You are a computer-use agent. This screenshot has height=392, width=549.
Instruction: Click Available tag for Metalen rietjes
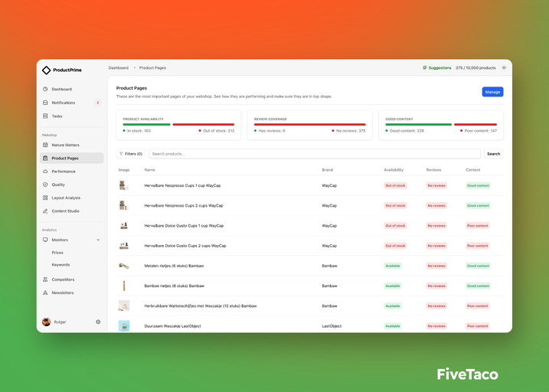393,266
